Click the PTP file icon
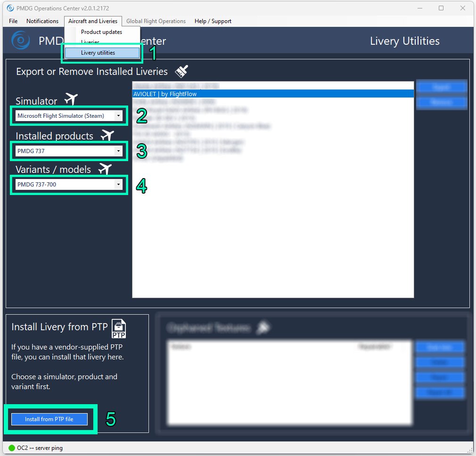This screenshot has height=456, width=476. [x=119, y=329]
